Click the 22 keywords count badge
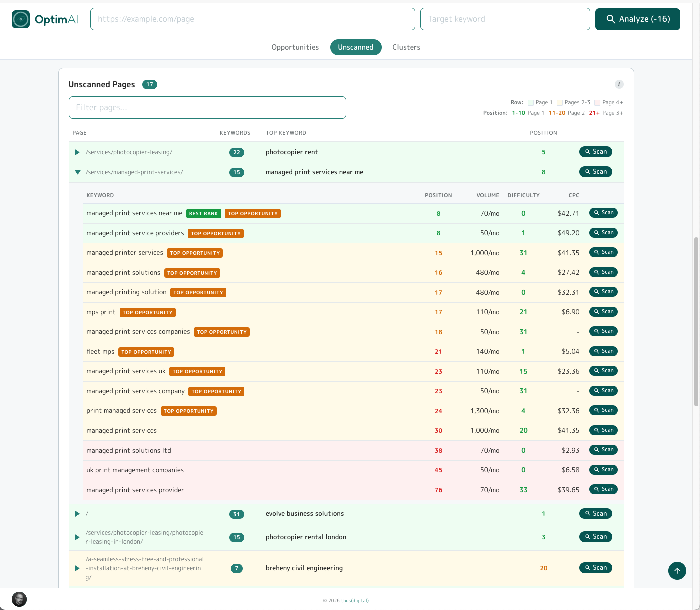This screenshot has width=700, height=610. click(237, 152)
